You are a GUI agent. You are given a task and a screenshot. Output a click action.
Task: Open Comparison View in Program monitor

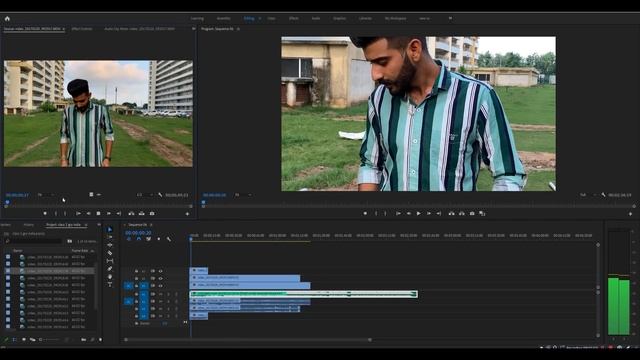coord(482,213)
